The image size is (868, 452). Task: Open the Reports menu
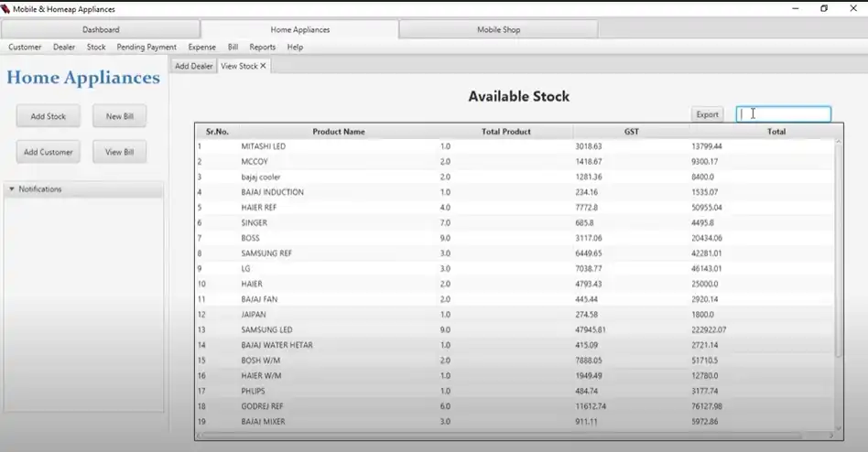[262, 47]
